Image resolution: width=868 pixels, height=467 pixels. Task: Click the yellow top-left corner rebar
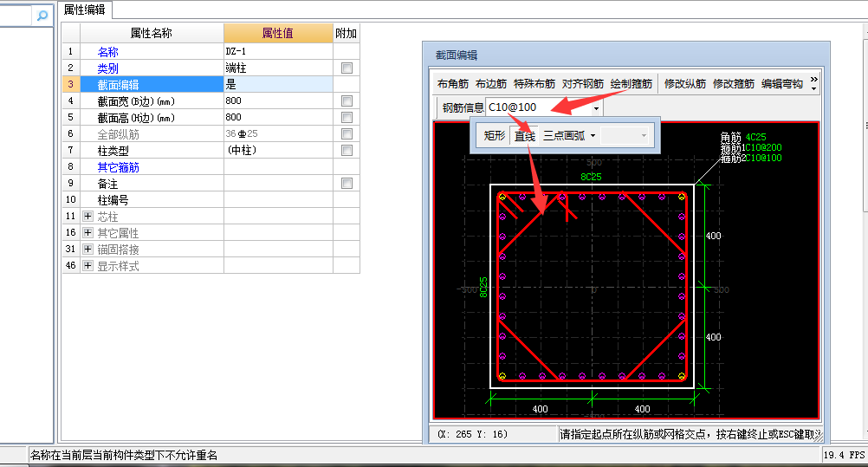point(502,197)
